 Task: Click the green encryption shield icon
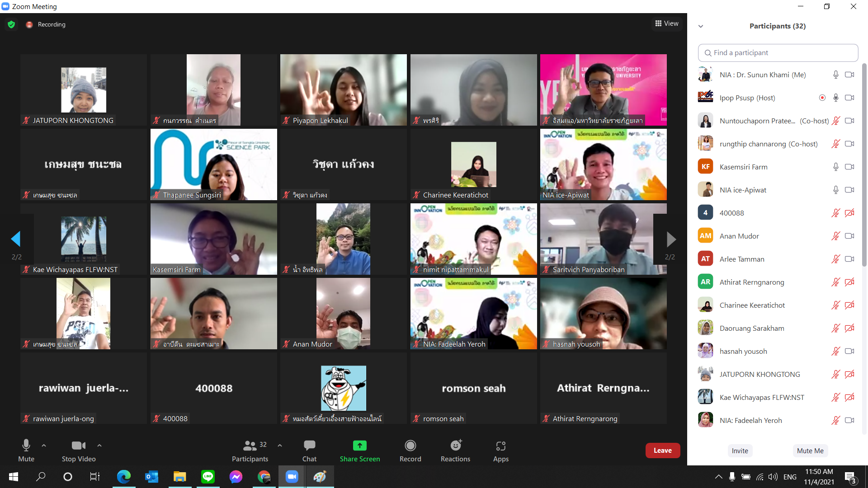click(x=11, y=24)
